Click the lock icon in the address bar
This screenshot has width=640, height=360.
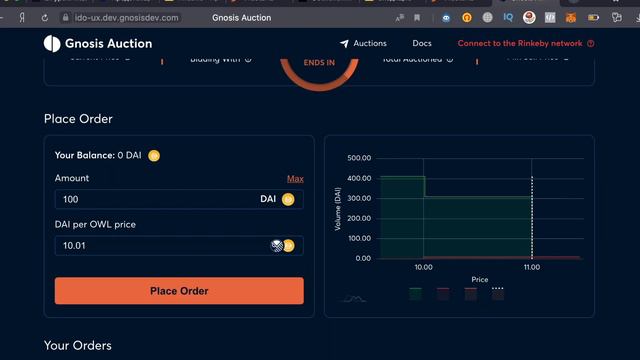65,18
